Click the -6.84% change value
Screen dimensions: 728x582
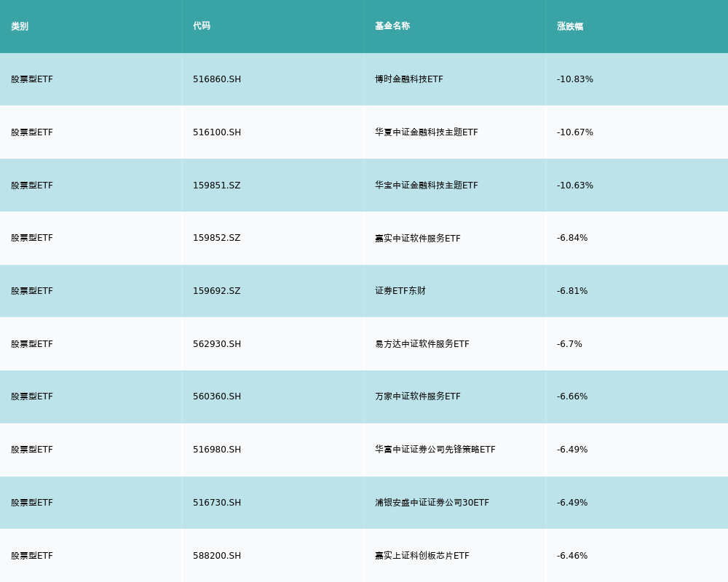click(572, 238)
